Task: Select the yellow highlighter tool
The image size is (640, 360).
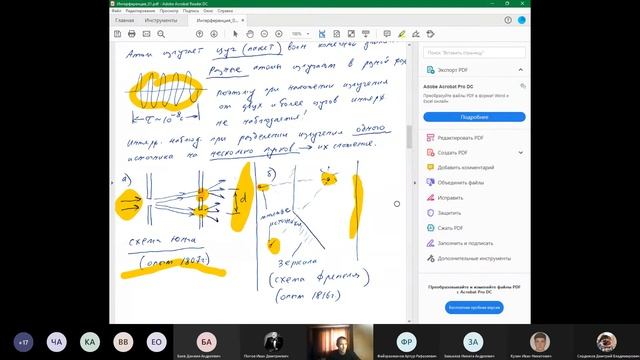Action: pyautogui.click(x=402, y=34)
